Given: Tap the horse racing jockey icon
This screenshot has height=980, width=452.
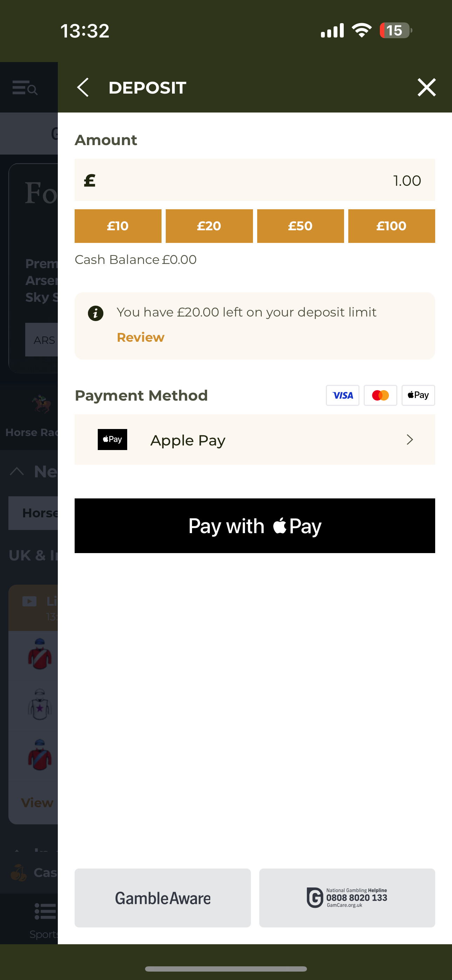Looking at the screenshot, I should click(x=41, y=404).
